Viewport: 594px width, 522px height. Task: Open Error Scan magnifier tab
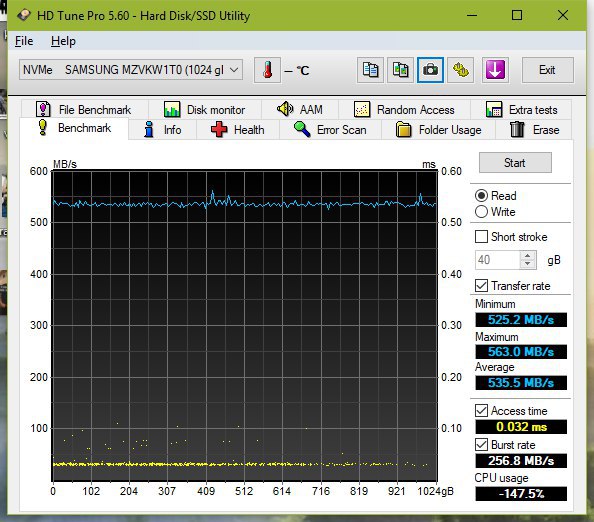pos(330,130)
